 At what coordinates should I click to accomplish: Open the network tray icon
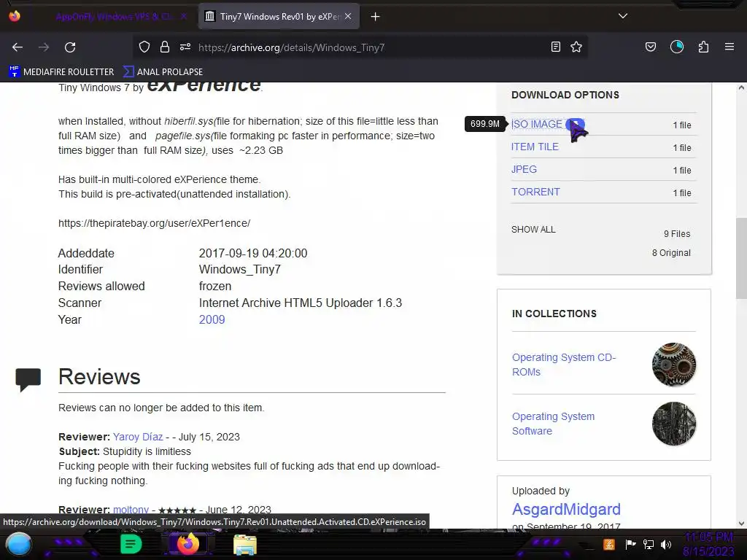click(x=649, y=544)
